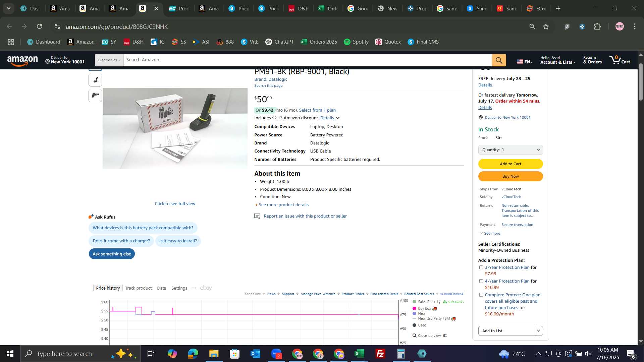Image resolution: width=644 pixels, height=362 pixels.
Task: Open the EN language selector
Action: [x=525, y=61]
